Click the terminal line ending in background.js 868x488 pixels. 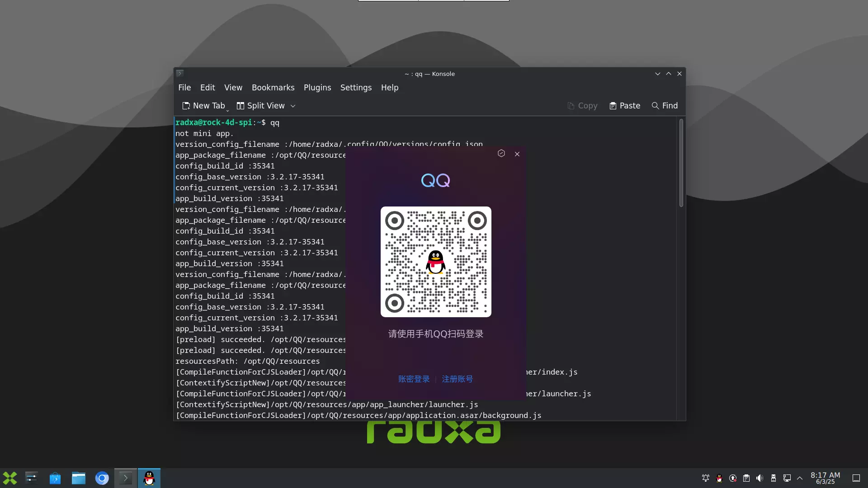(359, 415)
